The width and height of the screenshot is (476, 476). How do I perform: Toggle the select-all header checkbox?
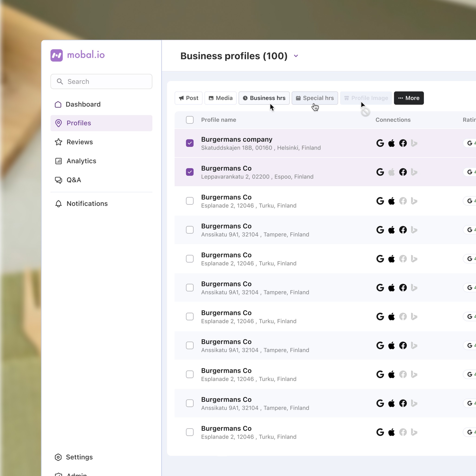[x=190, y=120]
